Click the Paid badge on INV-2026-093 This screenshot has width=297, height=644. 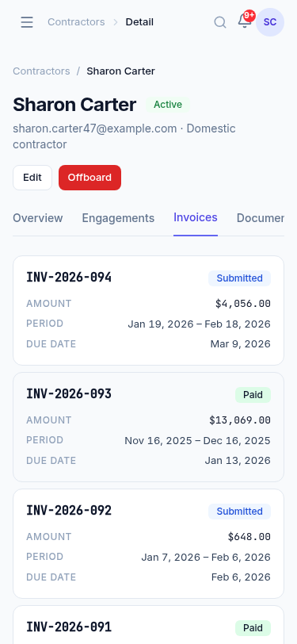tap(253, 395)
